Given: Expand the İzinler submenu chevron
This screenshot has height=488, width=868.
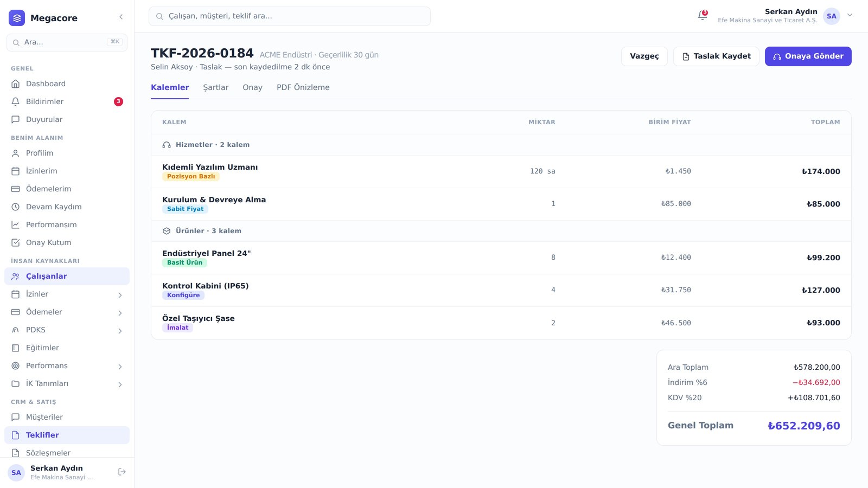Looking at the screenshot, I should [120, 295].
